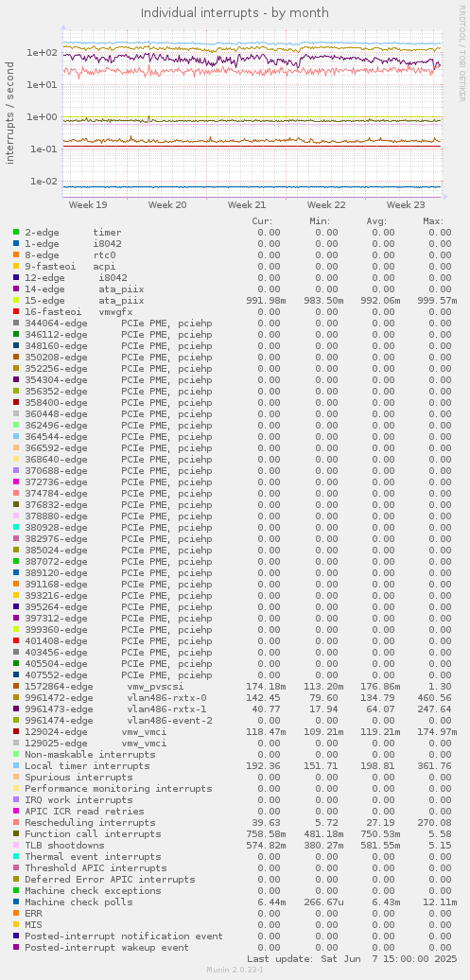Click the 15-edge ata_piix legend swatch
Image resolution: width=470 pixels, height=980 pixels.
[16, 300]
